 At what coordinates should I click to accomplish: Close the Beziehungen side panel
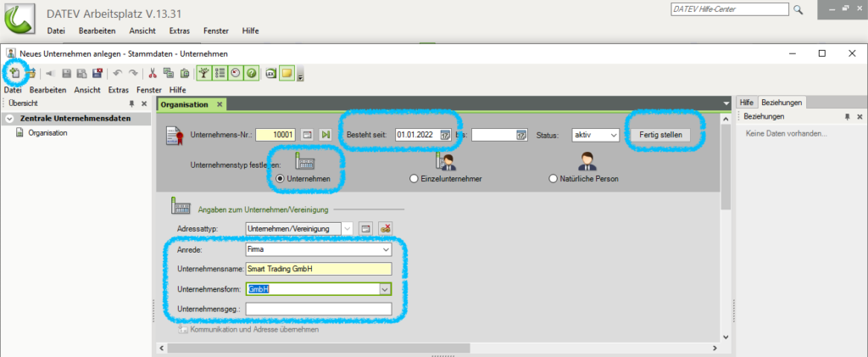point(860,117)
